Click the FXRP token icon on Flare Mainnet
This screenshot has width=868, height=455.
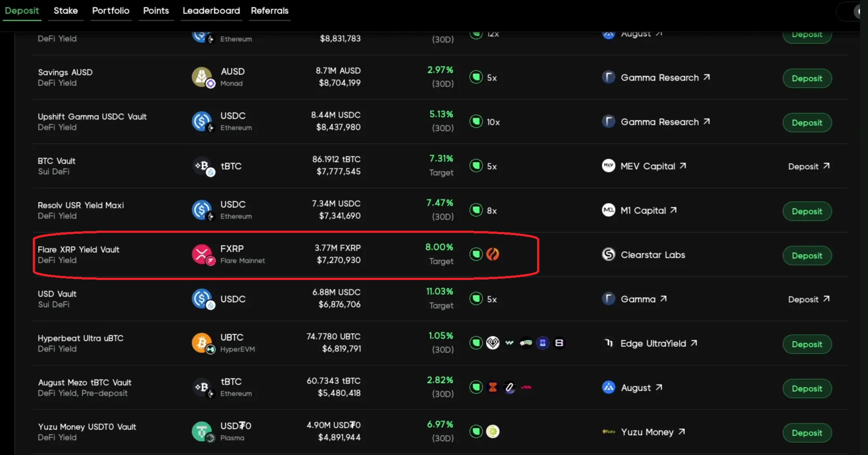[202, 254]
